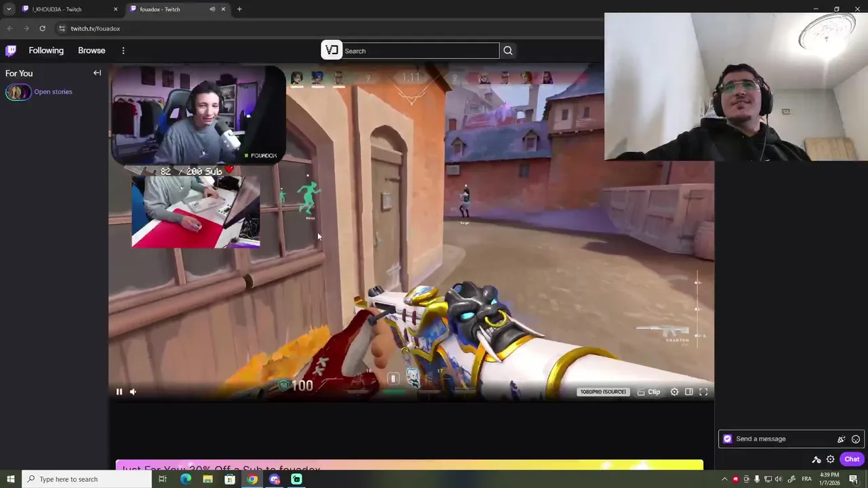Open chat settings gear

pyautogui.click(x=830, y=460)
